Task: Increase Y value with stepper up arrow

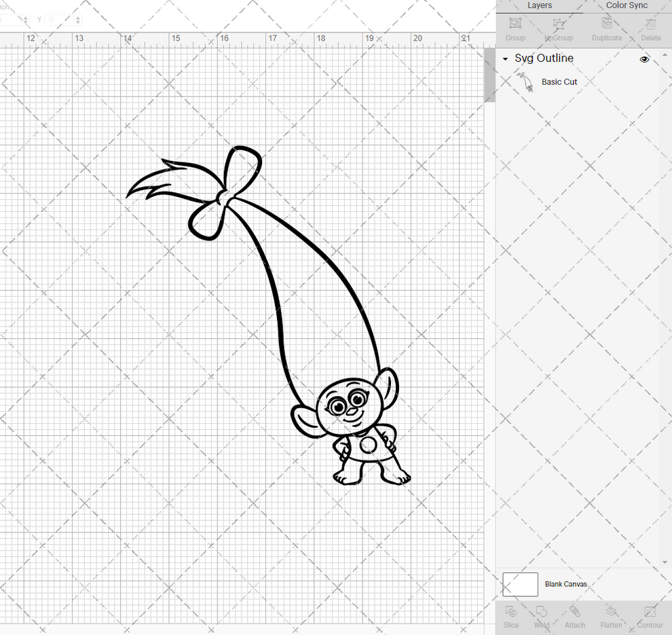Action: click(78, 17)
